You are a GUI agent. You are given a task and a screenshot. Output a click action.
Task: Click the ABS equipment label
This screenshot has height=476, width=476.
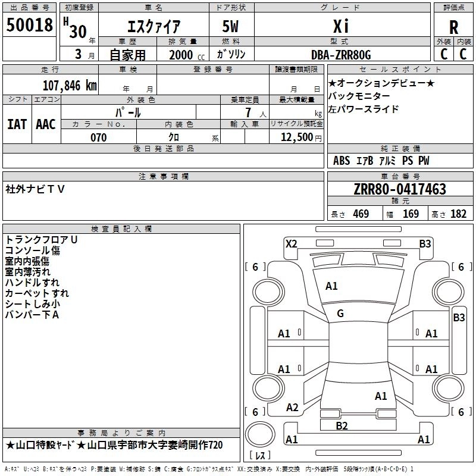click(x=342, y=161)
